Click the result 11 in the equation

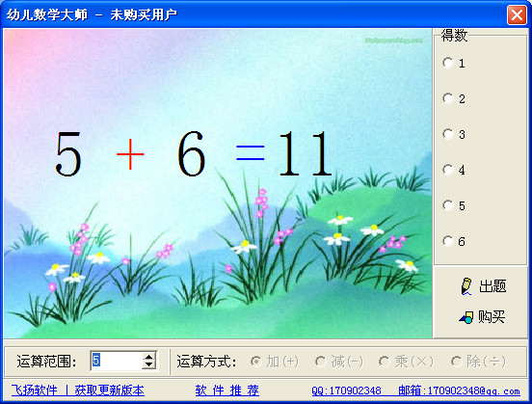point(305,153)
